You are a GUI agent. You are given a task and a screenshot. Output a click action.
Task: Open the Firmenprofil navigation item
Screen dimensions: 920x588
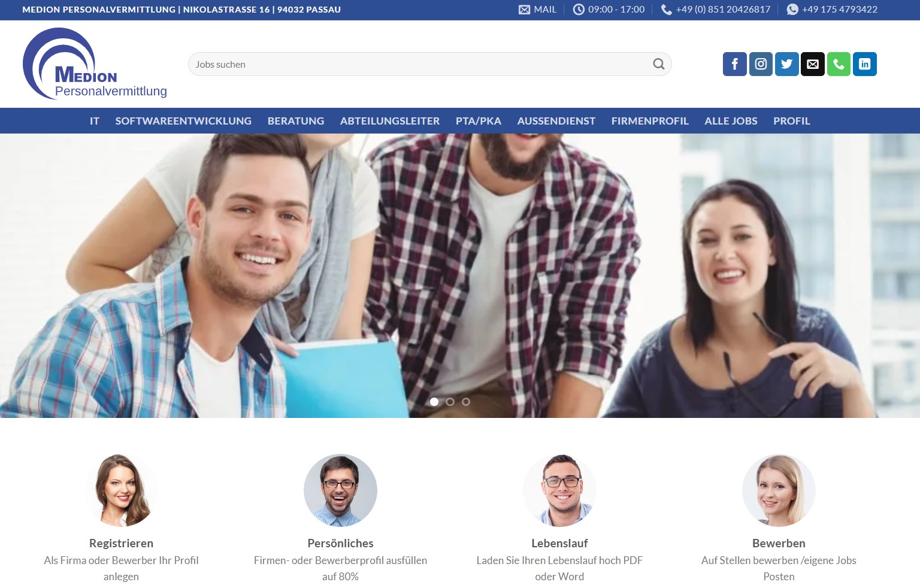650,121
